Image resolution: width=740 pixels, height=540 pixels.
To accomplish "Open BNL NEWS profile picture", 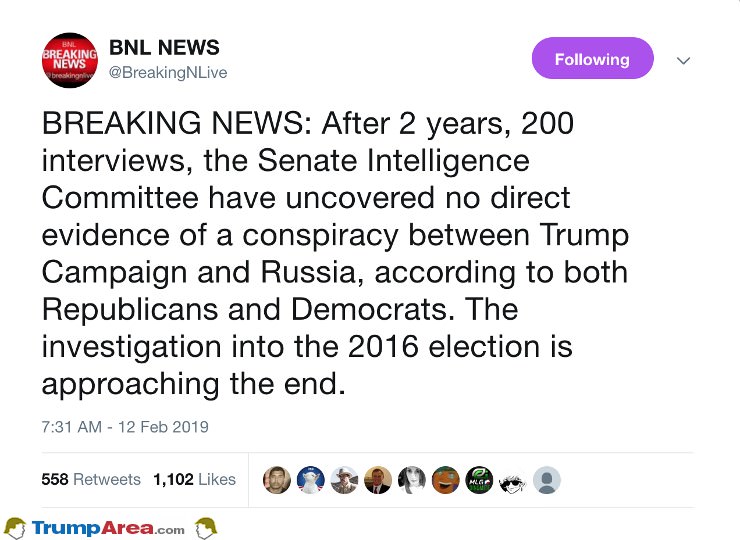I will (70, 60).
